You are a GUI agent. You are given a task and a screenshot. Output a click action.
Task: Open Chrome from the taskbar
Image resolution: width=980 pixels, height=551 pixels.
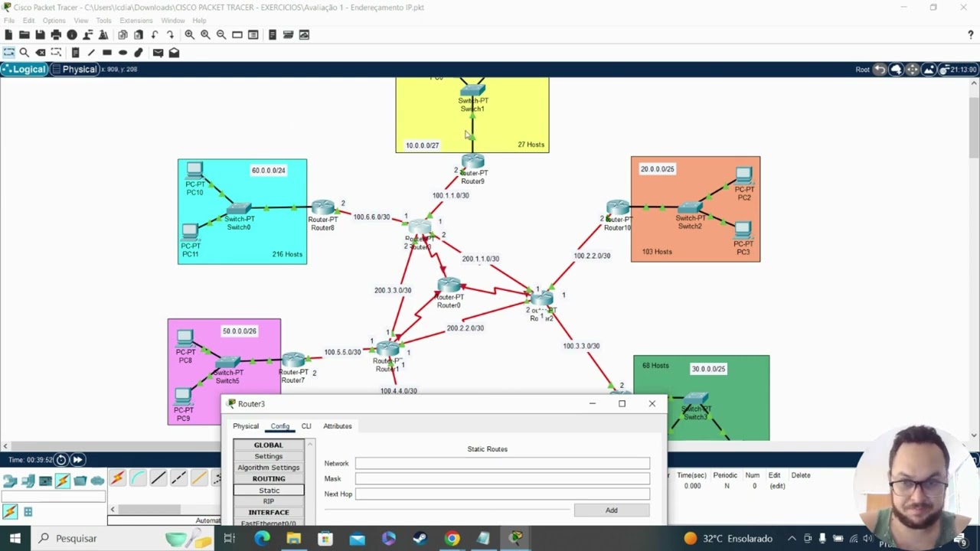point(452,539)
